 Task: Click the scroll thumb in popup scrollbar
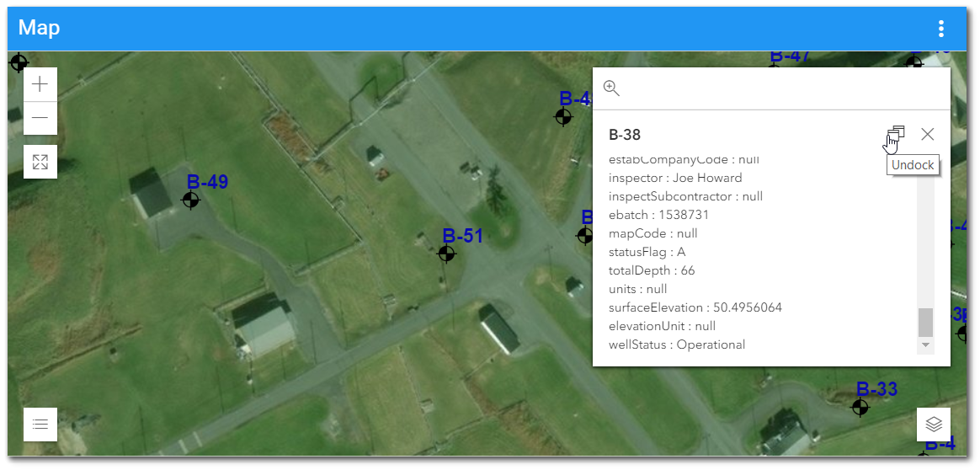click(x=925, y=323)
